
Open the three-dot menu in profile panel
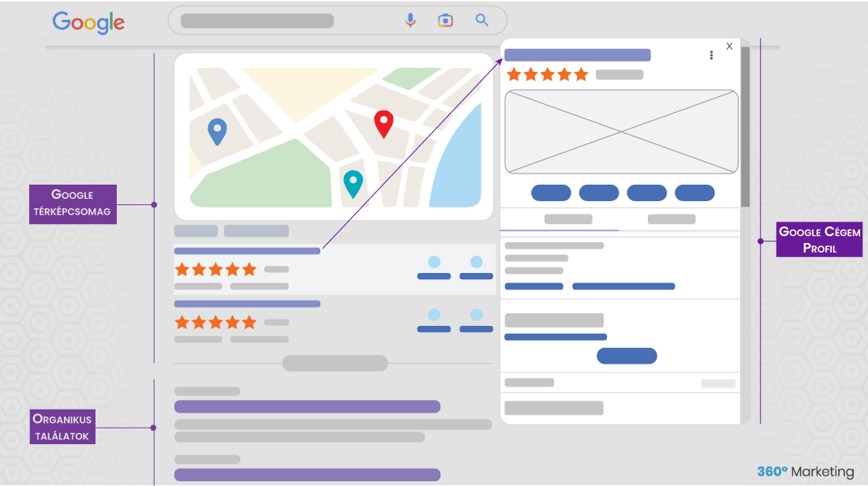point(711,55)
